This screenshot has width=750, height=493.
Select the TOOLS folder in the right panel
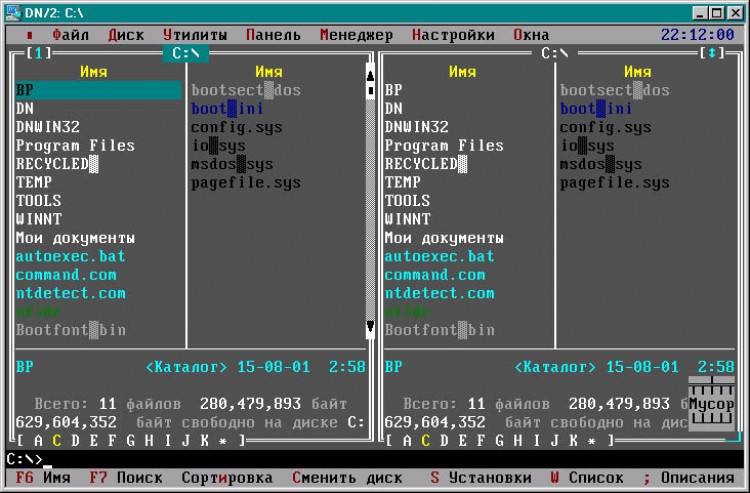tap(408, 201)
